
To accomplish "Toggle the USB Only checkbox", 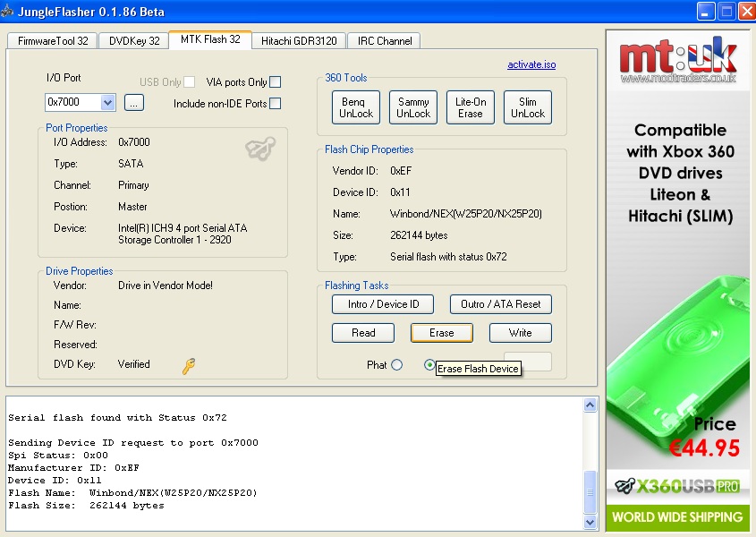I will pyautogui.click(x=190, y=82).
